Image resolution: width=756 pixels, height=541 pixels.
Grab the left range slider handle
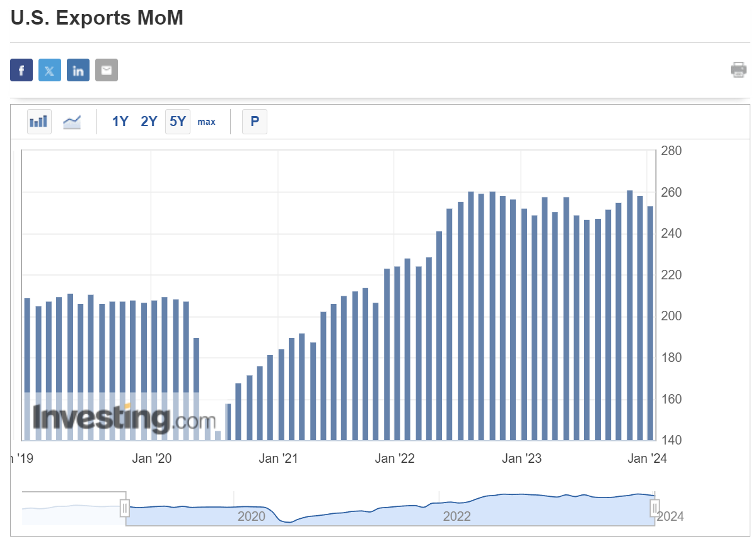[x=125, y=507]
